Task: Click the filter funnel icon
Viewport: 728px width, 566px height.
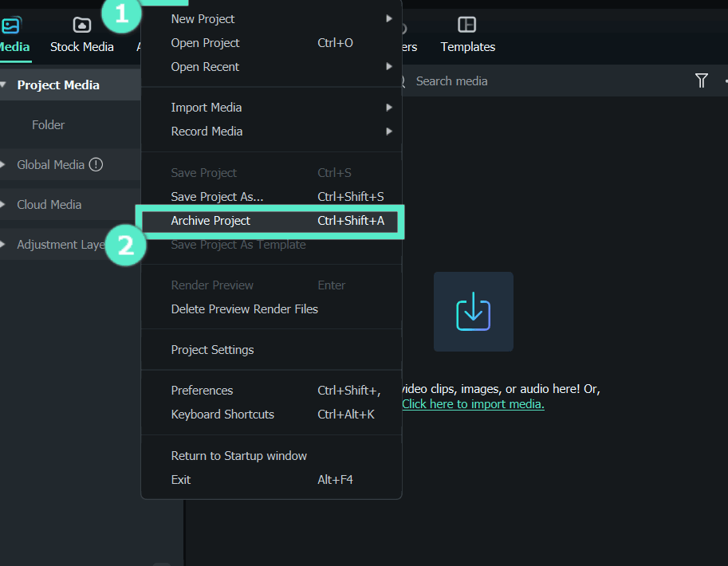Action: pos(701,81)
